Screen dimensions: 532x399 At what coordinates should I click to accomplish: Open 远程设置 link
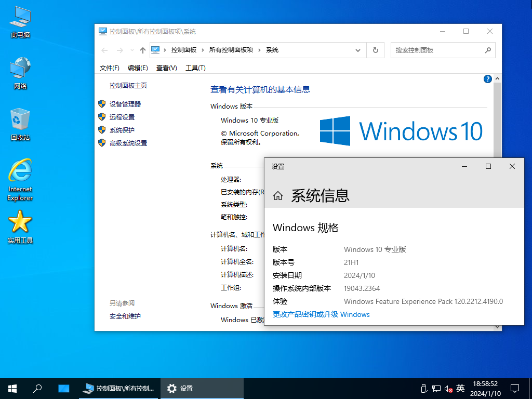tap(122, 117)
